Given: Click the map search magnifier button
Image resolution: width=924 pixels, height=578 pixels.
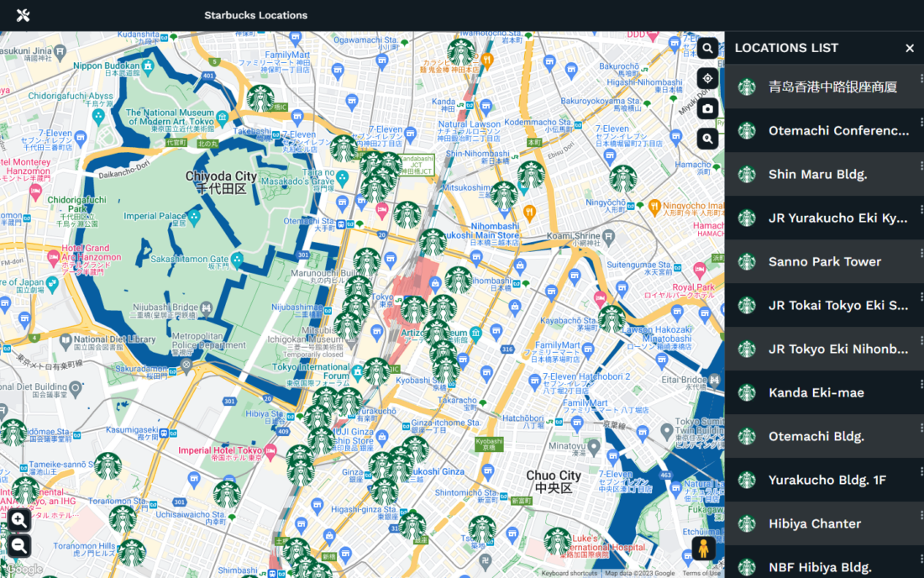Looking at the screenshot, I should [707, 49].
